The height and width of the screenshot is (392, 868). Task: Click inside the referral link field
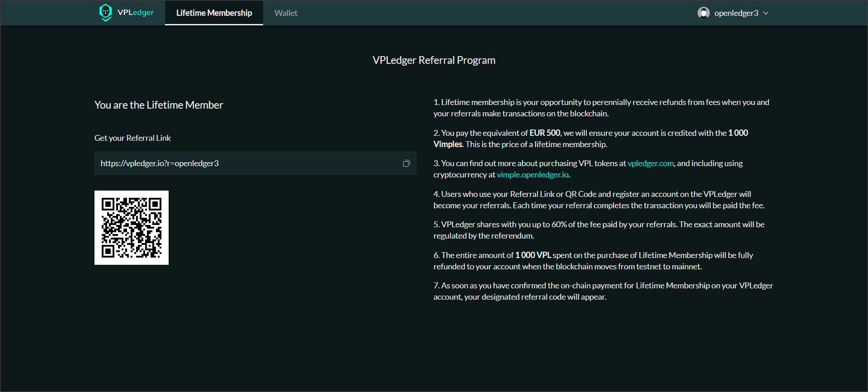[x=244, y=163]
